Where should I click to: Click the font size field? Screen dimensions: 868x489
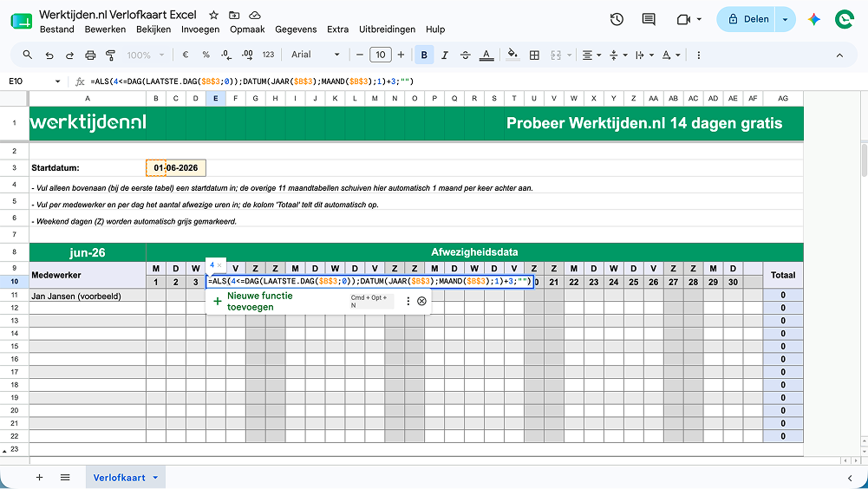[381, 55]
